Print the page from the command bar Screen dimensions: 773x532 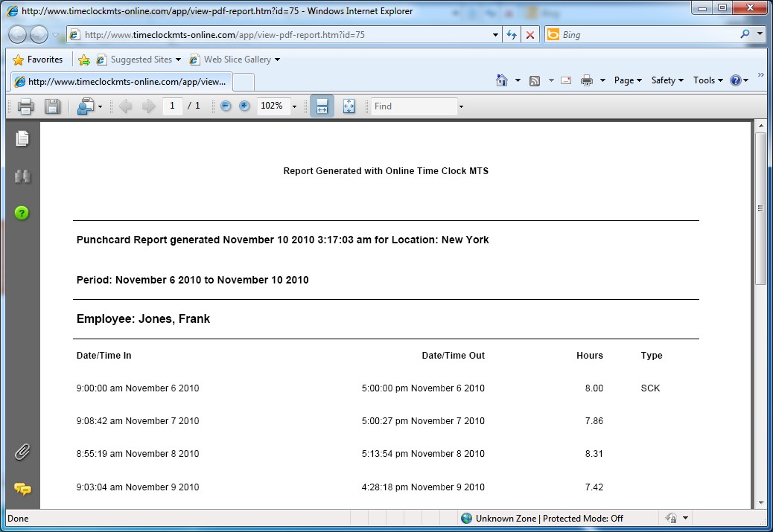pos(587,80)
